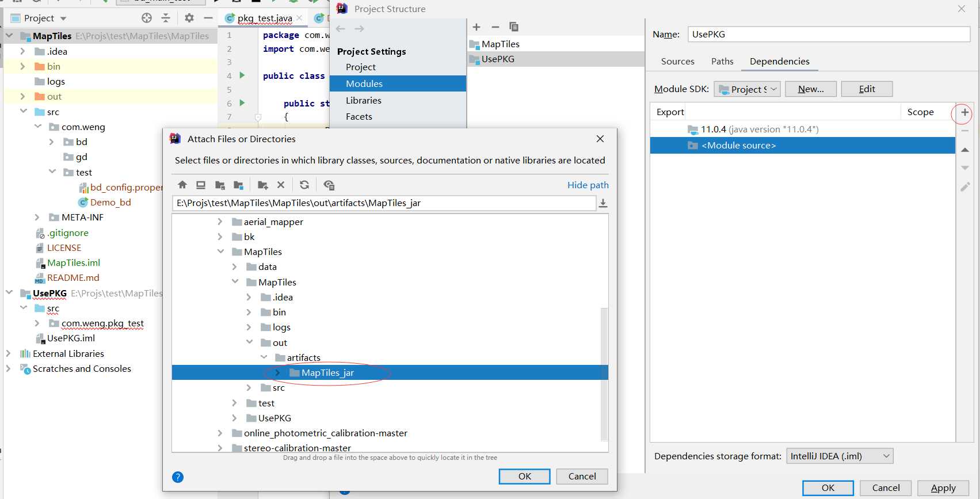
Task: Select the 11.0.4 java version dependency row
Action: click(803, 129)
